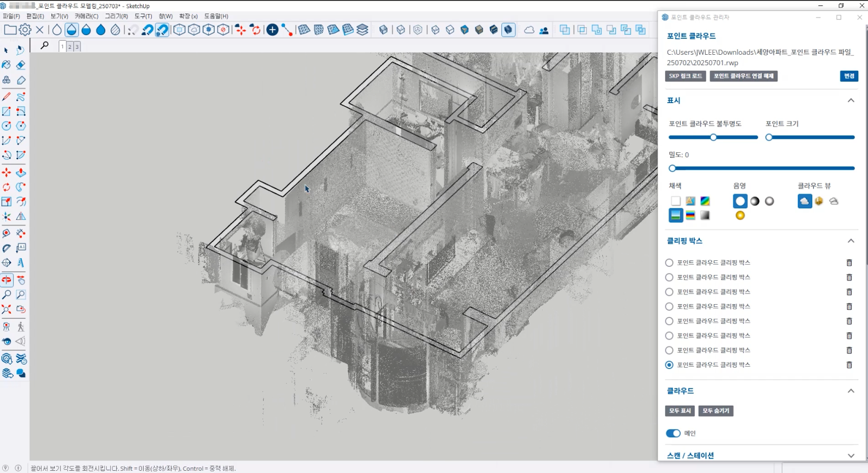
Task: Select the 3D Text 'A' tool
Action: point(21,263)
